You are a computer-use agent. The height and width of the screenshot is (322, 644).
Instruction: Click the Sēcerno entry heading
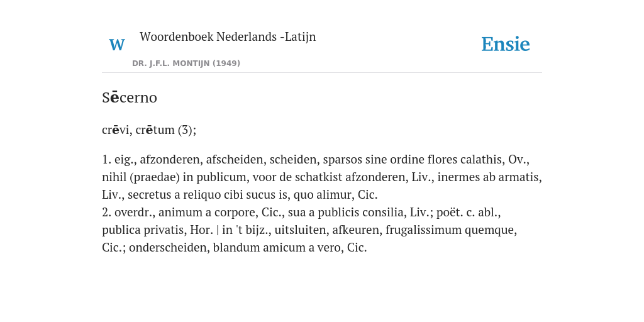click(x=130, y=97)
